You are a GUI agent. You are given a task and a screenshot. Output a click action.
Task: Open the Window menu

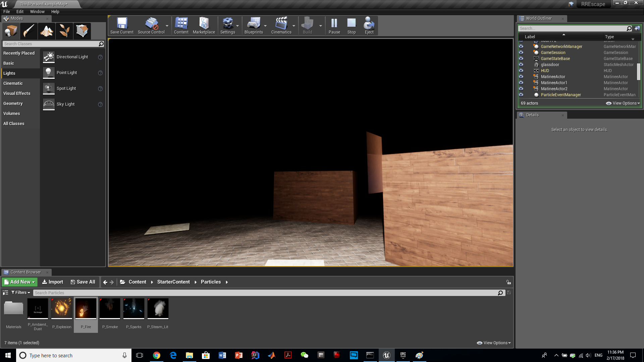click(x=37, y=11)
